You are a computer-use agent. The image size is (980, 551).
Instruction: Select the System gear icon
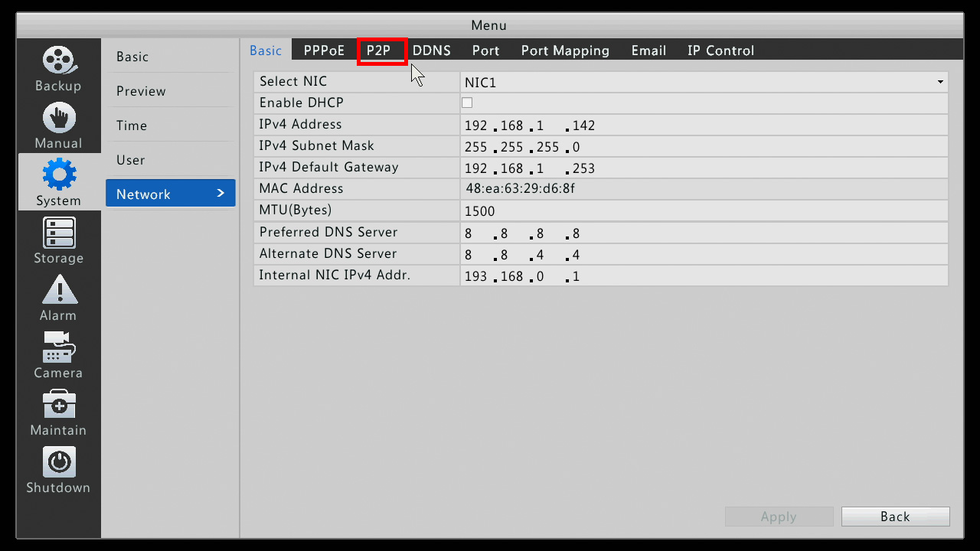pyautogui.click(x=59, y=175)
